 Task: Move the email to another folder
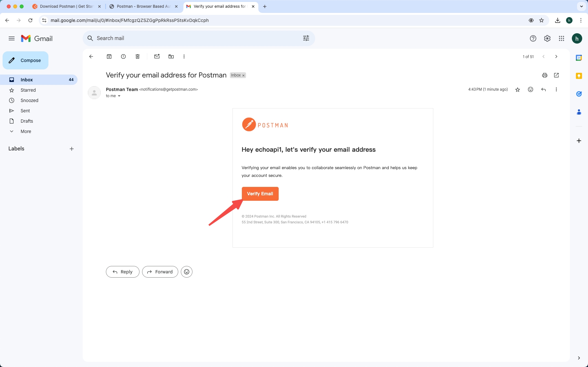point(170,56)
